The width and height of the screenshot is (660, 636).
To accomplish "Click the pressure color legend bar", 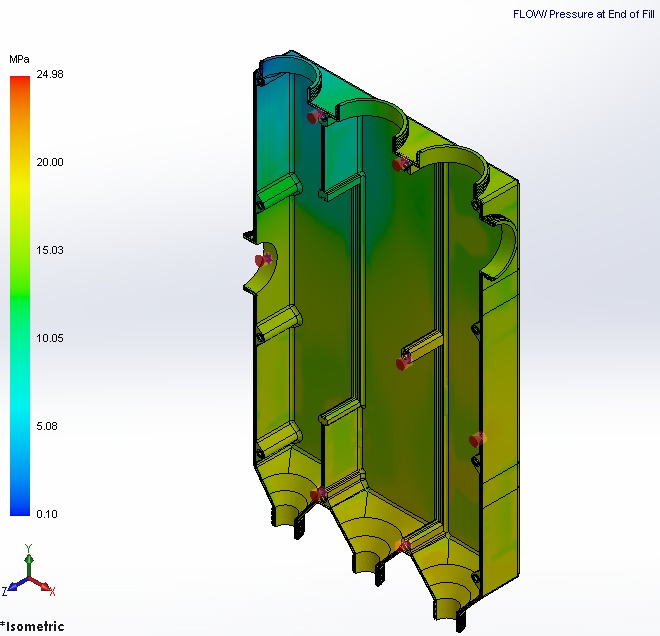I will tap(20, 295).
